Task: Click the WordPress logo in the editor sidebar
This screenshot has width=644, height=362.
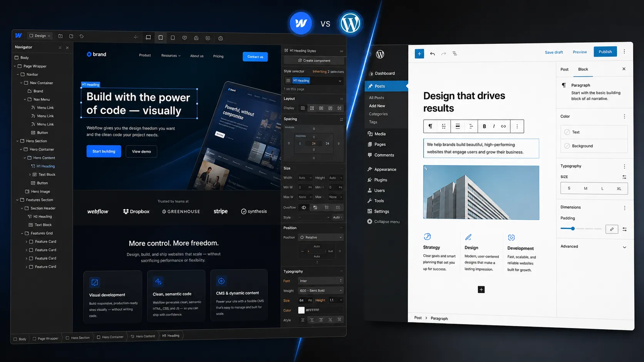Action: [x=380, y=54]
